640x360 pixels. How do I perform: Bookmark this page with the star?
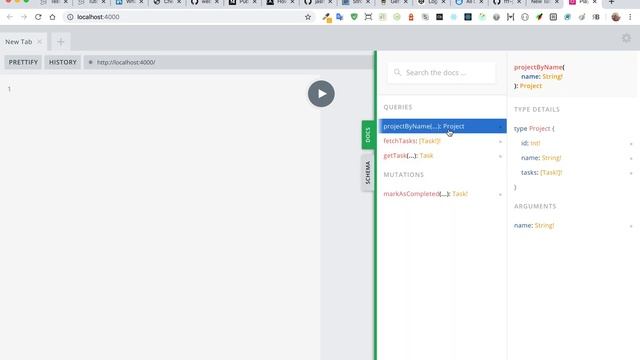308,17
